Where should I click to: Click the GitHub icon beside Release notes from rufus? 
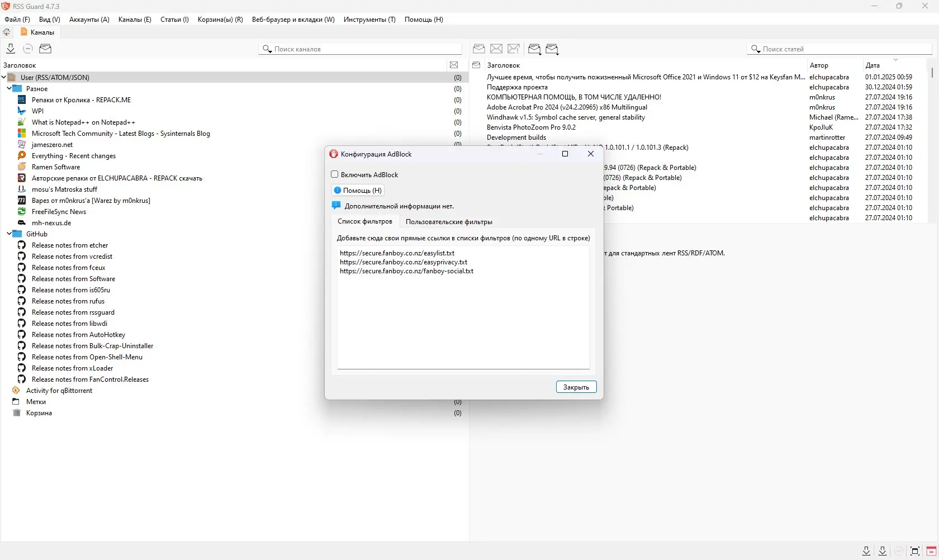coord(22,301)
